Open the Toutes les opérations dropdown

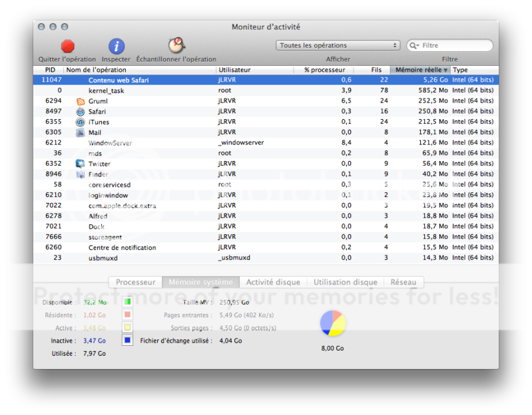[338, 45]
